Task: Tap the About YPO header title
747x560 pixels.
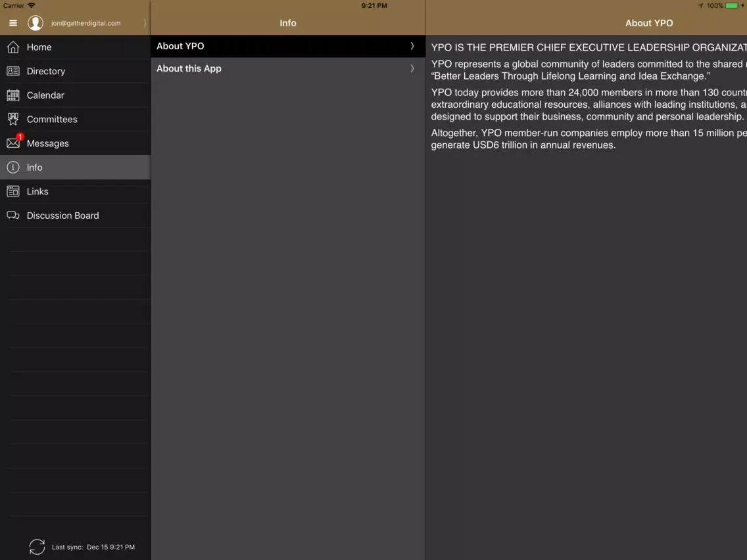Action: [x=649, y=23]
